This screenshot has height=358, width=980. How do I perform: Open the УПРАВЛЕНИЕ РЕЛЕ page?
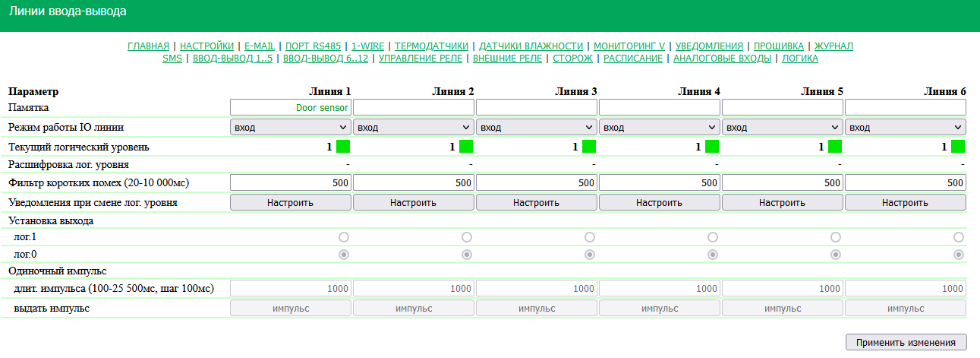422,59
